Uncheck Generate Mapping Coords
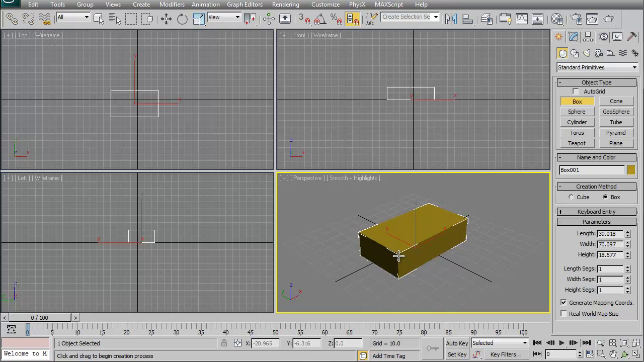The image size is (644, 362). click(563, 302)
